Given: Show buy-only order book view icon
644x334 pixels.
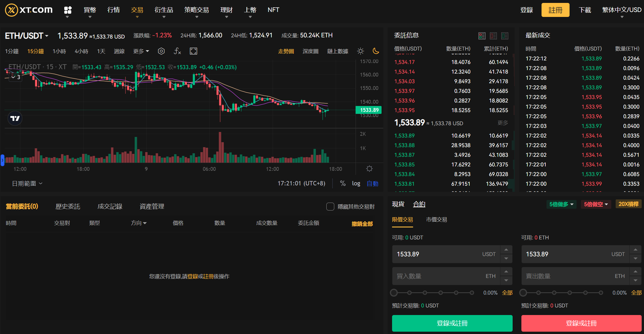Looking at the screenshot, I should coord(505,36).
